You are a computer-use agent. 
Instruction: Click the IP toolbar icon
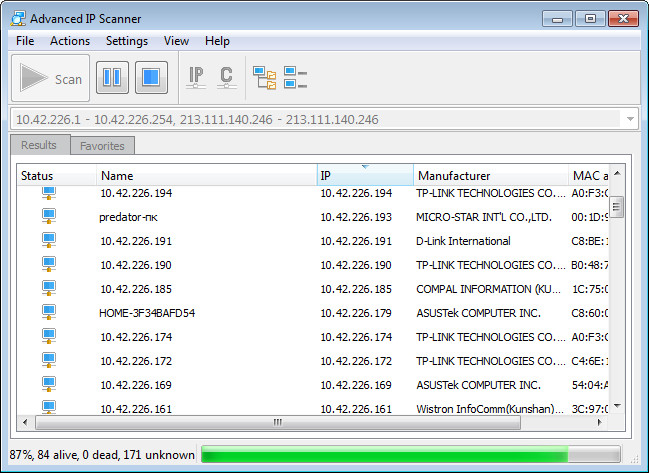pyautogui.click(x=197, y=78)
